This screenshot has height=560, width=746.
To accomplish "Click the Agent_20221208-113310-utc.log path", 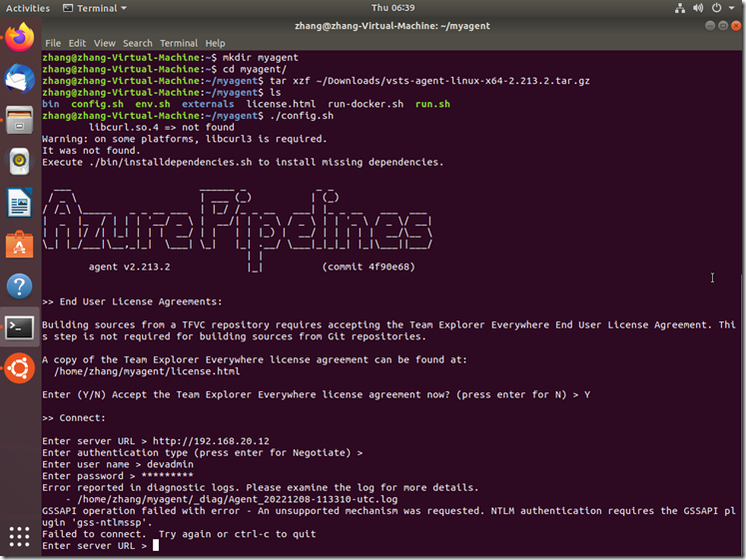I will tap(238, 499).
